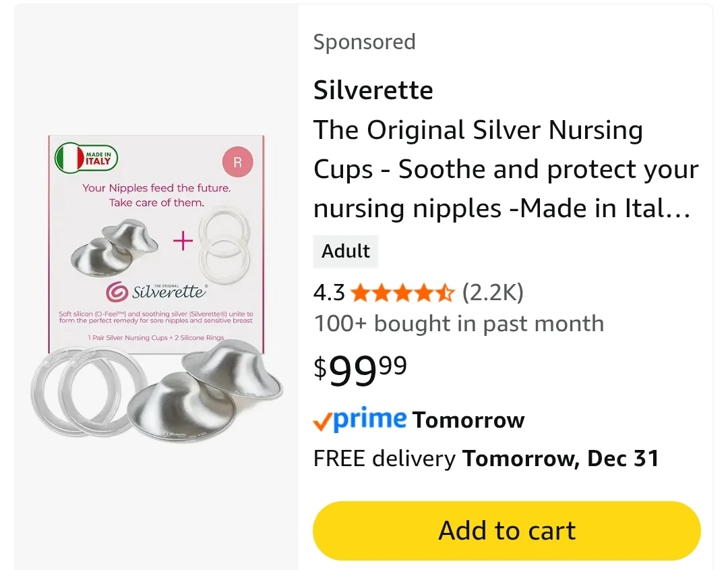View the 2.2K reviews count
The width and height of the screenshot is (728, 570).
492,293
